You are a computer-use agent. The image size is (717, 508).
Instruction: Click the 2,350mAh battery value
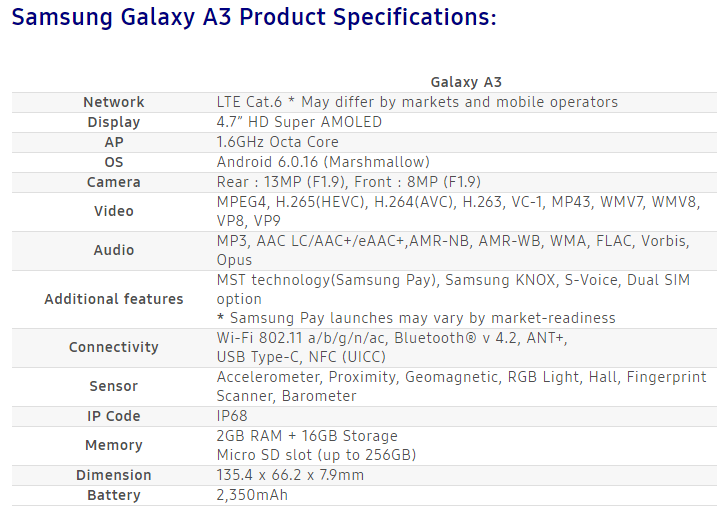click(x=253, y=495)
